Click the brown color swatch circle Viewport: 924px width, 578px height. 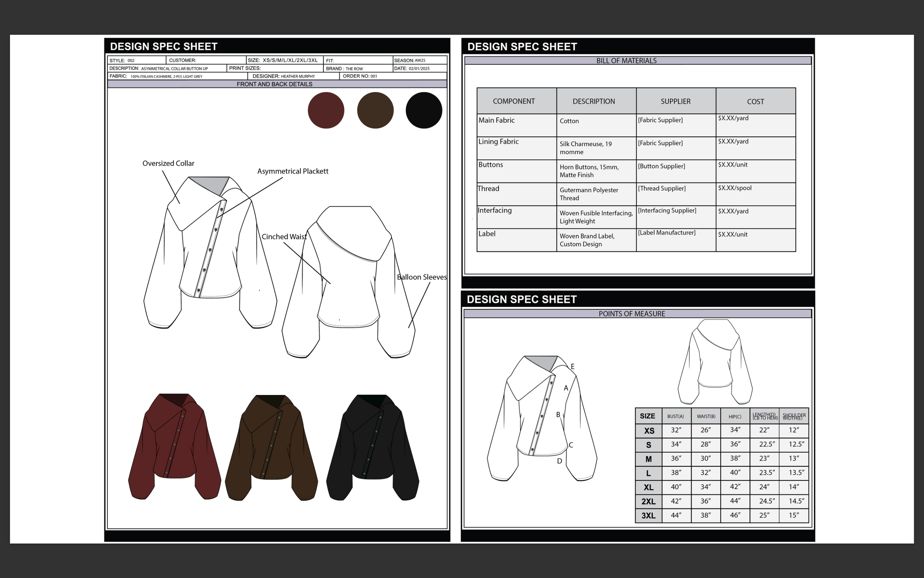point(375,111)
